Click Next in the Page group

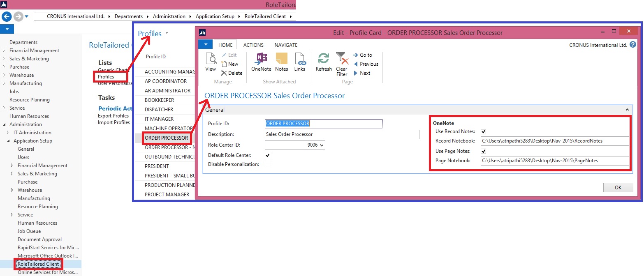[x=364, y=73]
